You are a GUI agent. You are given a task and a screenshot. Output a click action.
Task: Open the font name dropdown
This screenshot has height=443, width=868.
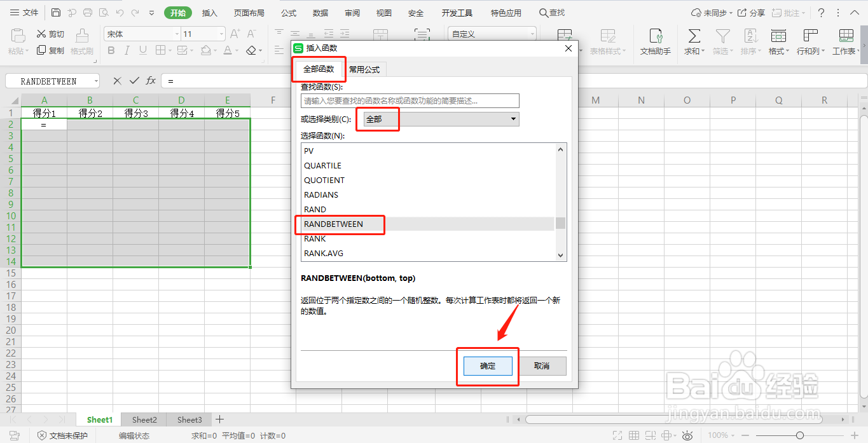click(176, 33)
